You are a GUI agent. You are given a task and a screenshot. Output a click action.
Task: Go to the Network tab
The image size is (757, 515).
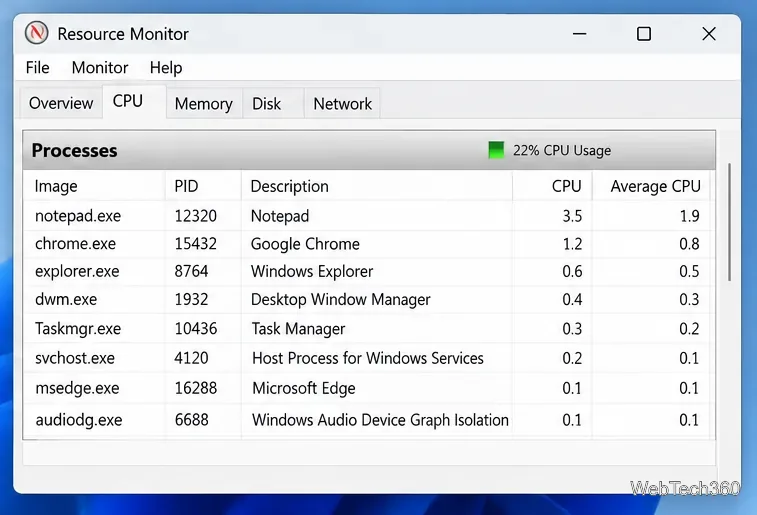click(x=342, y=104)
